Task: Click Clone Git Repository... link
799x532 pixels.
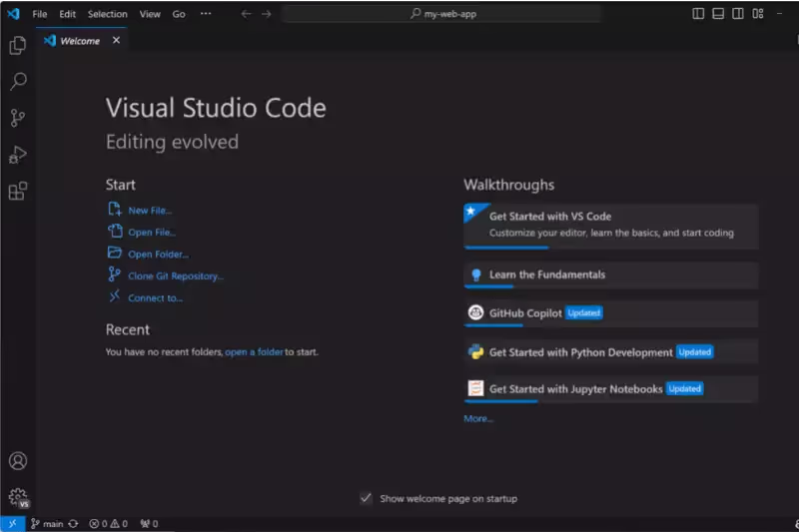Action: pos(176,275)
